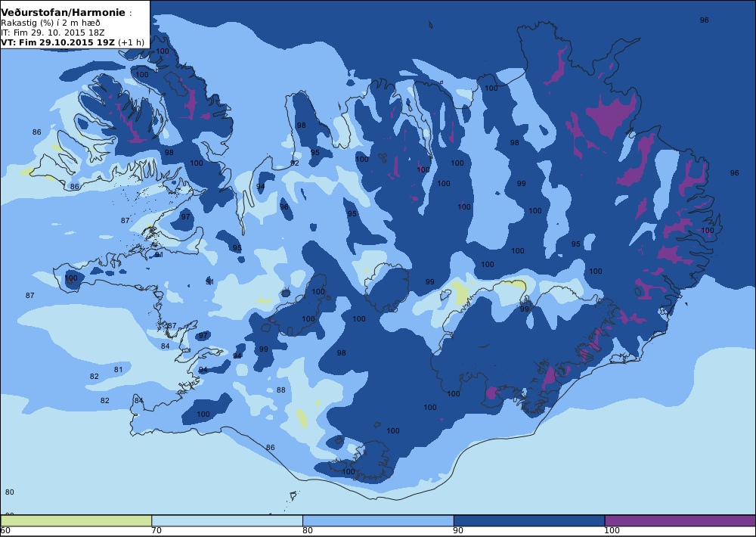Screen dimensions: 756x537
Task: Click the medium blue 80–90 legend swatch
Action: click(378, 520)
